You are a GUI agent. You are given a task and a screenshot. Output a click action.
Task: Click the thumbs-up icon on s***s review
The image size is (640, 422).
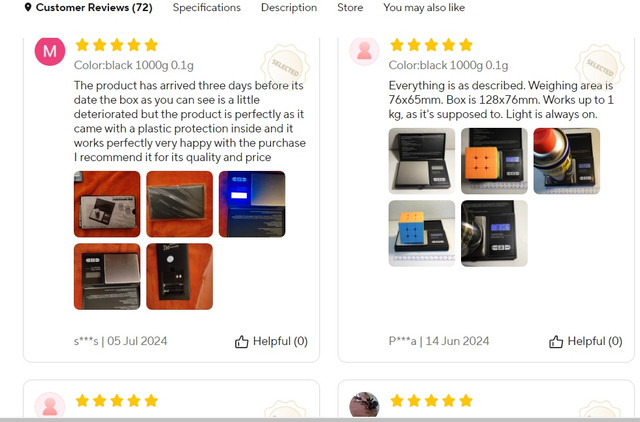click(241, 342)
